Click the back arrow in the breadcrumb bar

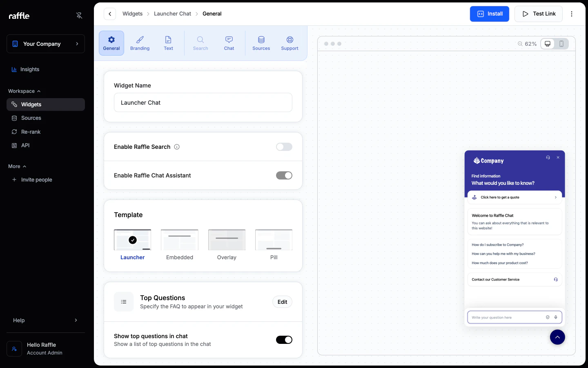coord(110,14)
